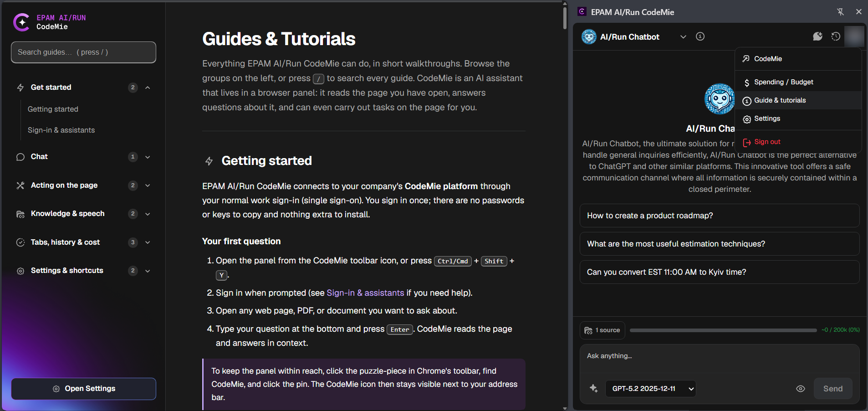
Task: Open the GPT-5.2 2025-12-11 model dropdown
Action: click(x=650, y=389)
